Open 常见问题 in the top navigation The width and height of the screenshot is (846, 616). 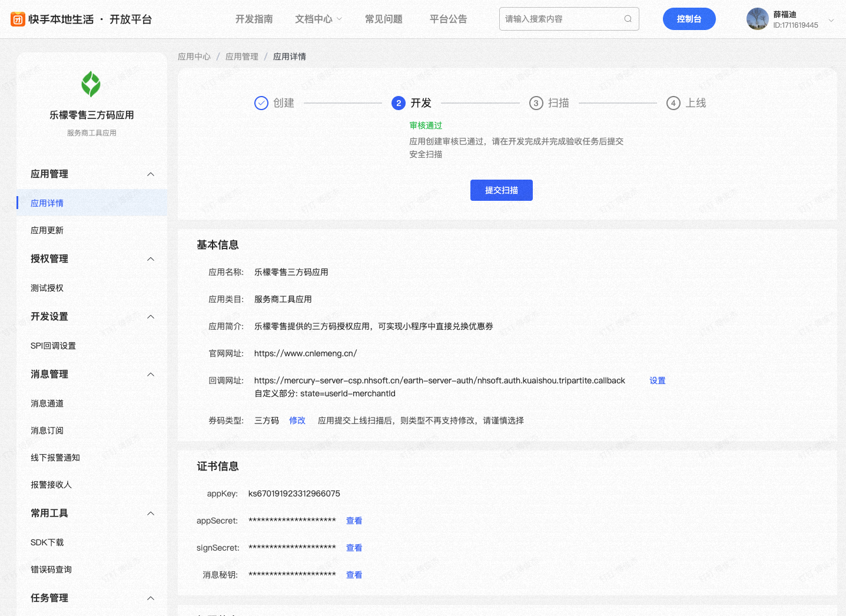click(384, 19)
